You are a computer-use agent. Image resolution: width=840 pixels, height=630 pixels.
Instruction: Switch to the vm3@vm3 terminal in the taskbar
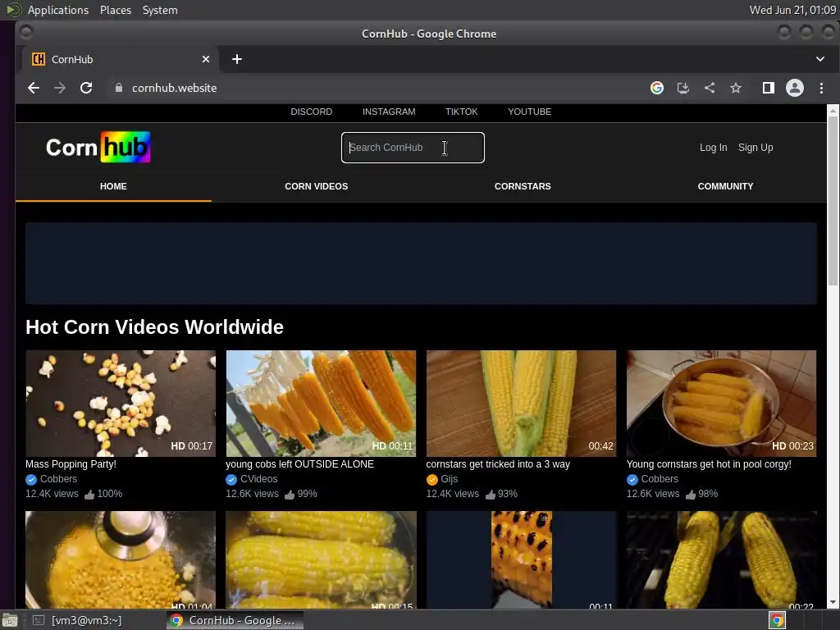pyautogui.click(x=80, y=620)
